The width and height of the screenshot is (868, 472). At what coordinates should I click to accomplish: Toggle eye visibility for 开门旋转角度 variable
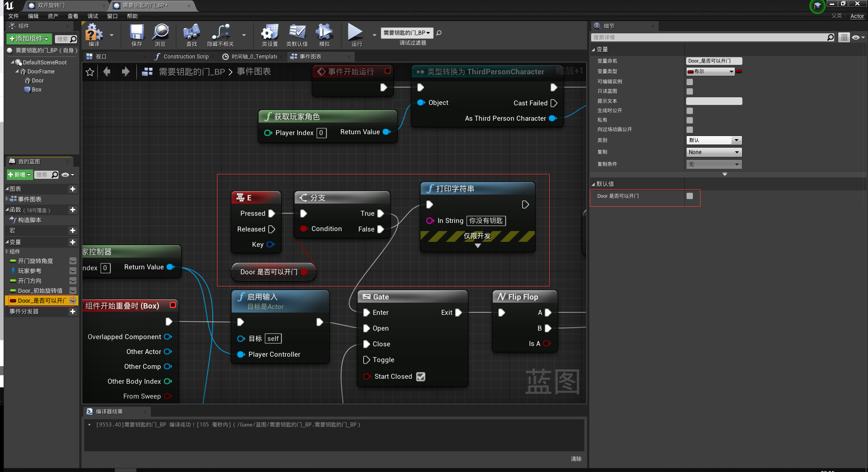[x=72, y=261]
